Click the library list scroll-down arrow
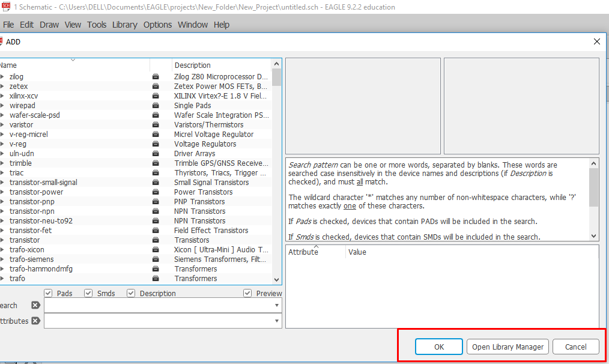609x364 pixels. (x=276, y=280)
